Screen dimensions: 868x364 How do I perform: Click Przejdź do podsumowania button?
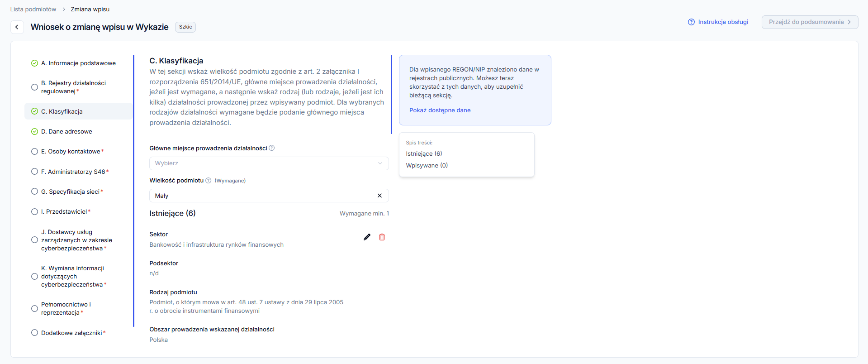pyautogui.click(x=809, y=22)
